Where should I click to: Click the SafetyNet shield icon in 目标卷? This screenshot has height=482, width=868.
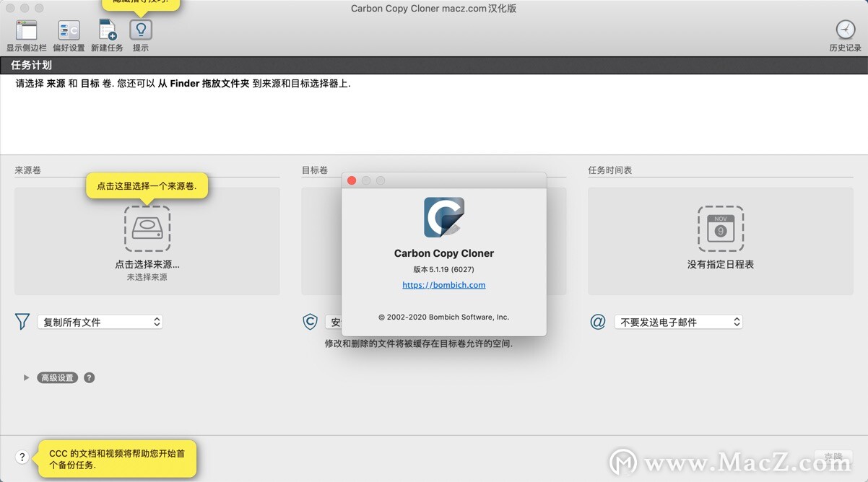point(310,322)
